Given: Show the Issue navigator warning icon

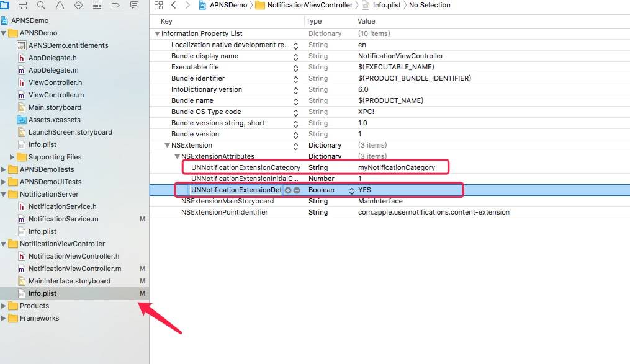Looking at the screenshot, I should pyautogui.click(x=60, y=5).
